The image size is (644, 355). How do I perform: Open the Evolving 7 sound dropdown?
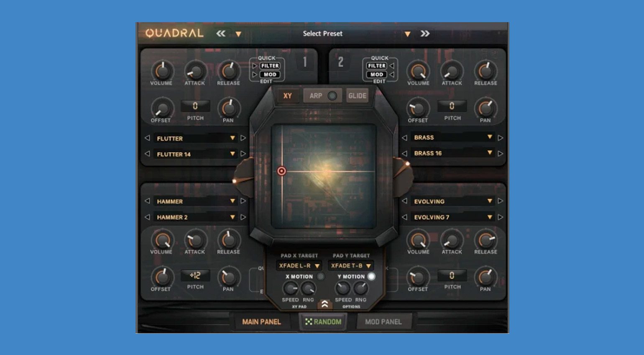coord(452,217)
